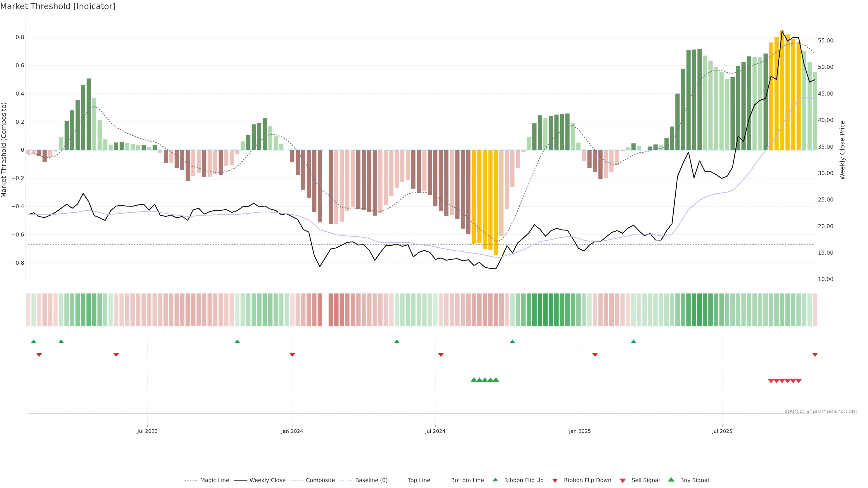Click the last red ribbon flip down marker

815,355
